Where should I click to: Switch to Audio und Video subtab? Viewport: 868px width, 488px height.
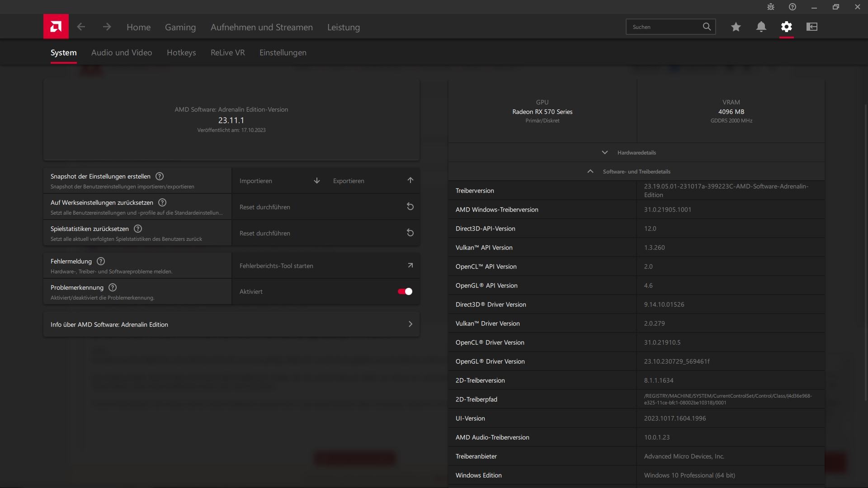pyautogui.click(x=122, y=52)
